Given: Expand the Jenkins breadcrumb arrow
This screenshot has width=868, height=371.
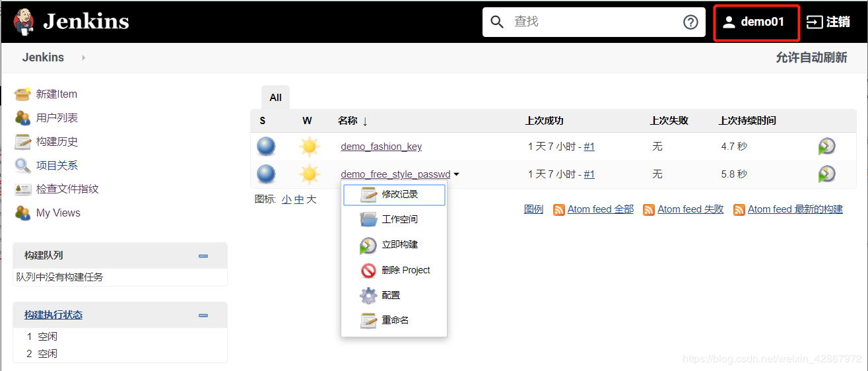Looking at the screenshot, I should (x=84, y=57).
